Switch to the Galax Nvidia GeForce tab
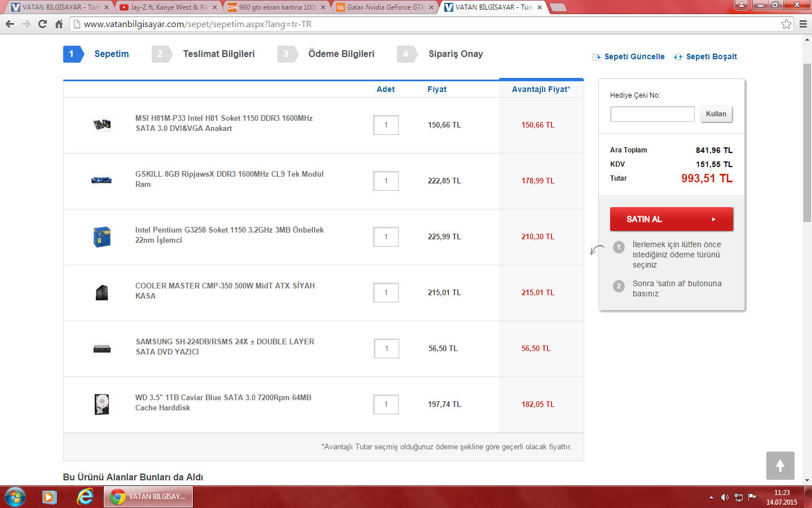Screen dimensions: 812x508 385,7
